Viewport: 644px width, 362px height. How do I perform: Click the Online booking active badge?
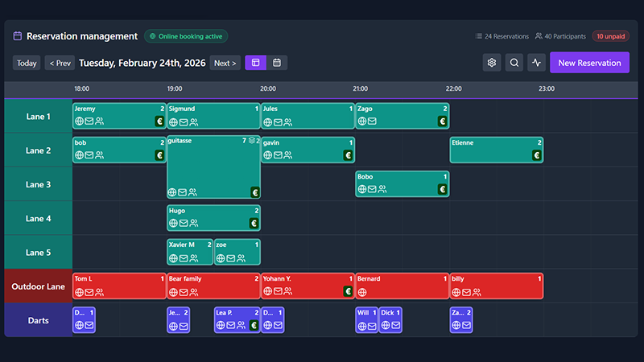click(186, 36)
